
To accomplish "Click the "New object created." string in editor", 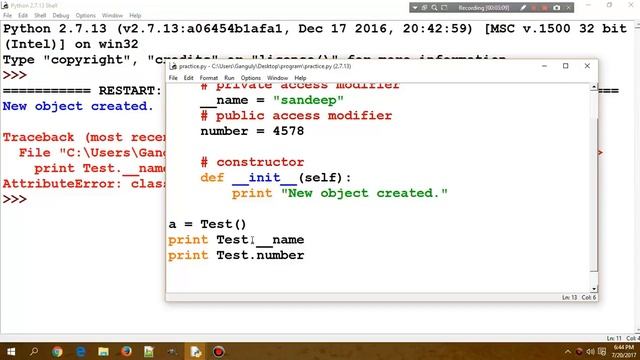I will point(364,193).
